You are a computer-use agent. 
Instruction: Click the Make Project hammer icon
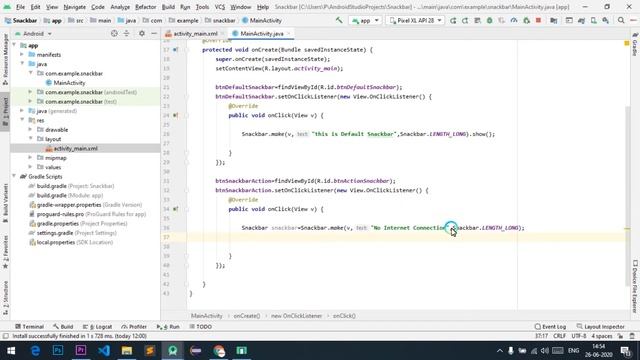pyautogui.click(x=339, y=20)
